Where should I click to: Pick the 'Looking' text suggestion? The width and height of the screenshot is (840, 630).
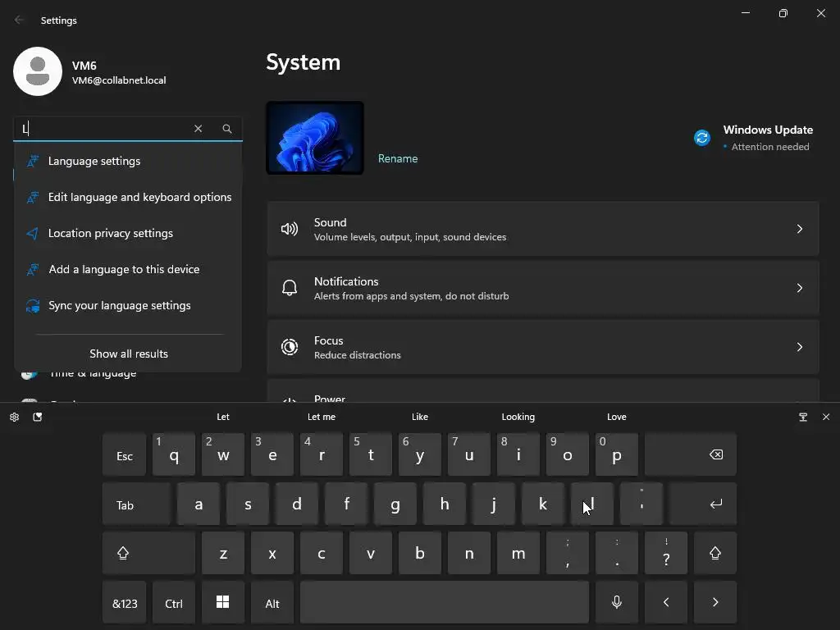click(x=518, y=417)
